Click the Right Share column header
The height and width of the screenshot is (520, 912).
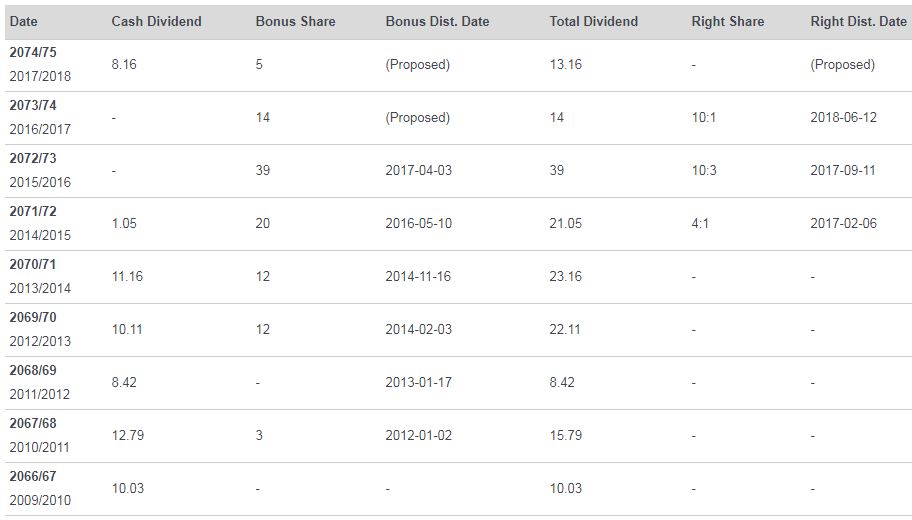728,22
